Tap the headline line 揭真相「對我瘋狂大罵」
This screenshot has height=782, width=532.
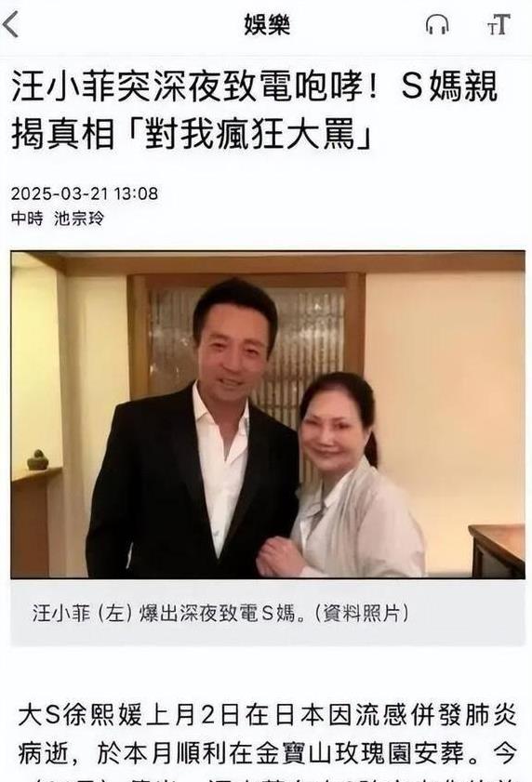pos(193,133)
